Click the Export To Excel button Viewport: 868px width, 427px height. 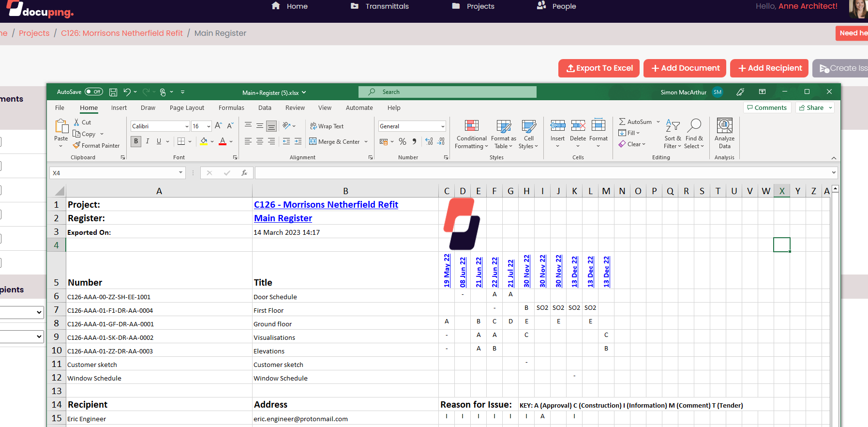tap(599, 68)
